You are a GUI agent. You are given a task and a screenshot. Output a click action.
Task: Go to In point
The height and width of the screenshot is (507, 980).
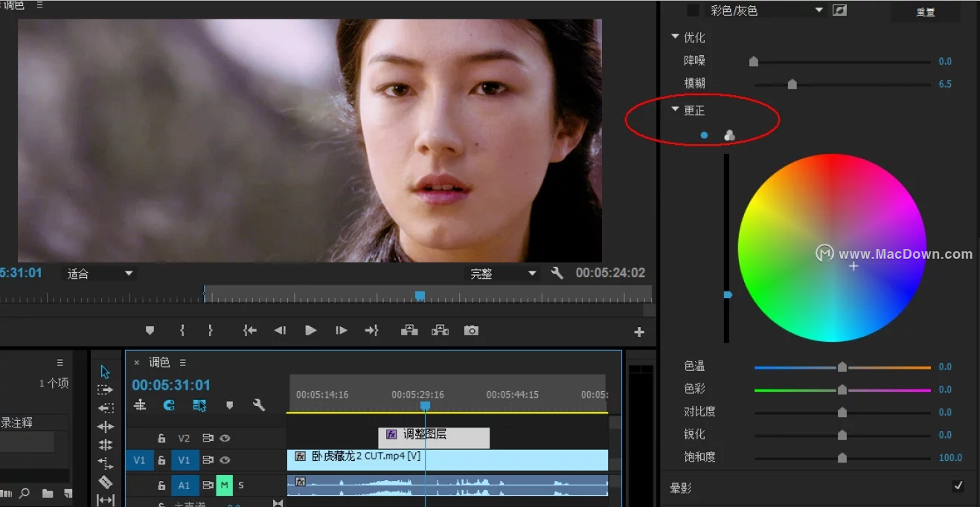click(x=250, y=330)
